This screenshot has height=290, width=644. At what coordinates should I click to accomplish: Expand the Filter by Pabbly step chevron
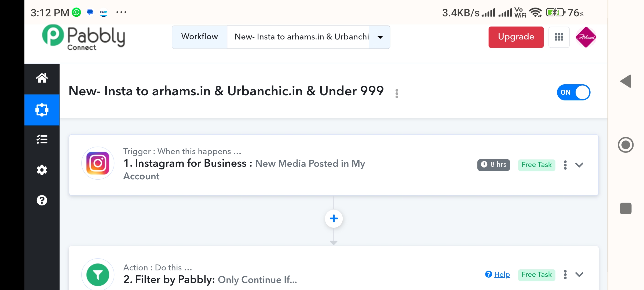[579, 274]
